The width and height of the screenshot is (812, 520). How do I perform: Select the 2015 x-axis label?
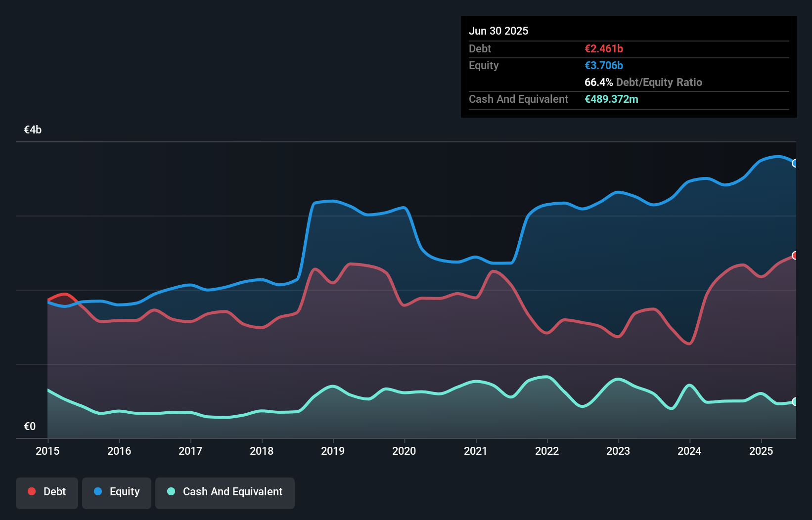coord(47,451)
